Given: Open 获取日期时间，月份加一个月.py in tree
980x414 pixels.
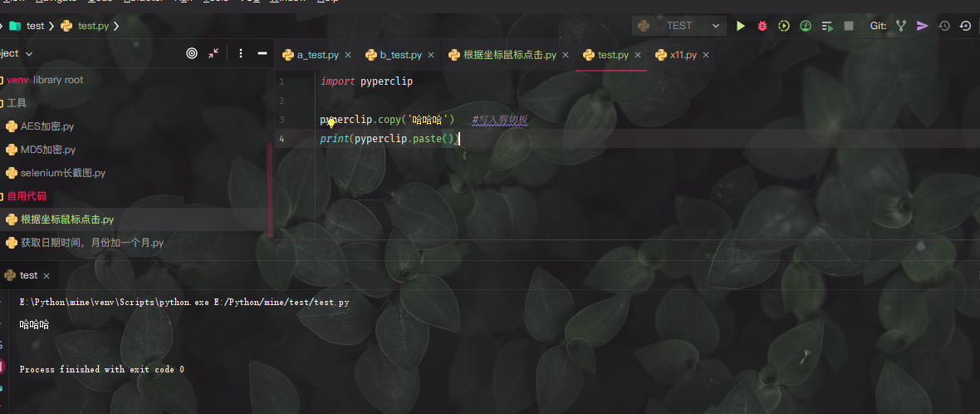Looking at the screenshot, I should click(x=92, y=243).
